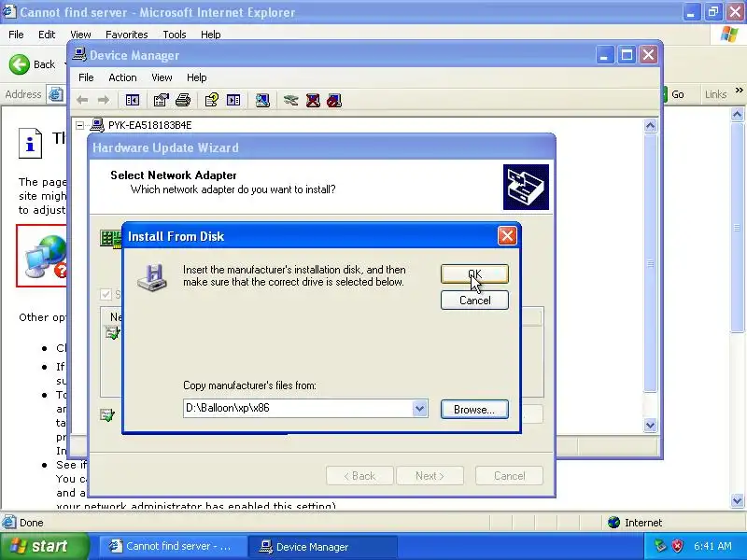This screenshot has width=747, height=560.
Task: Click the Windows Start button
Action: point(45,546)
